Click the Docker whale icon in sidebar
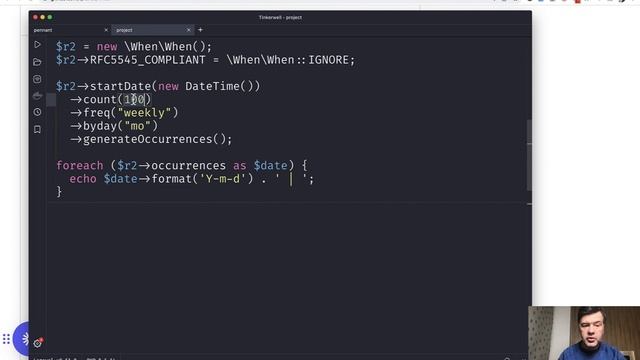 coord(37,96)
